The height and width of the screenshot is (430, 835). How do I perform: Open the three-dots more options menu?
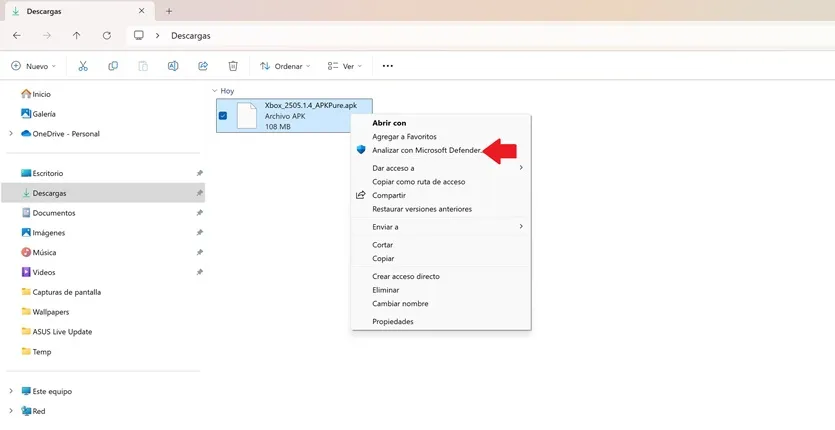(388, 66)
